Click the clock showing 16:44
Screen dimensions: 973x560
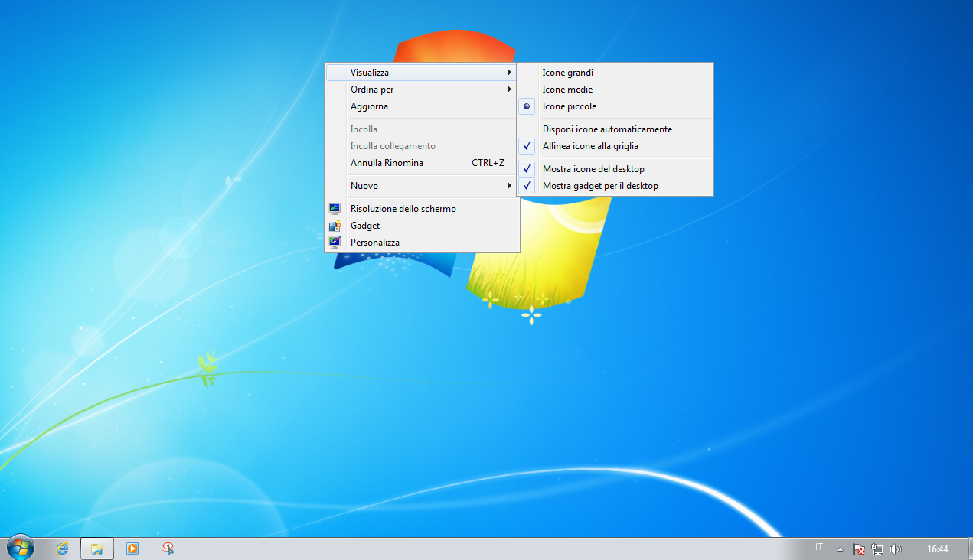pyautogui.click(x=937, y=549)
